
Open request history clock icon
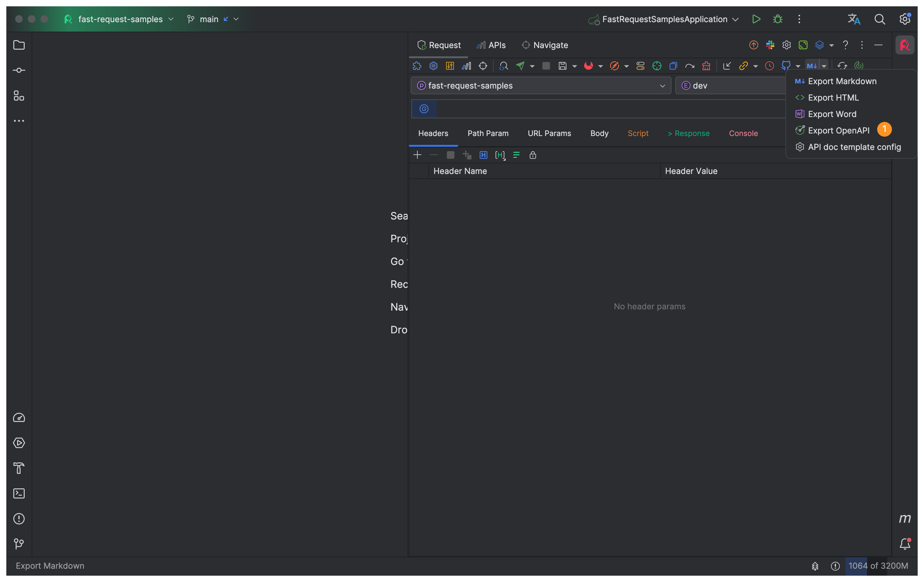[x=769, y=66]
